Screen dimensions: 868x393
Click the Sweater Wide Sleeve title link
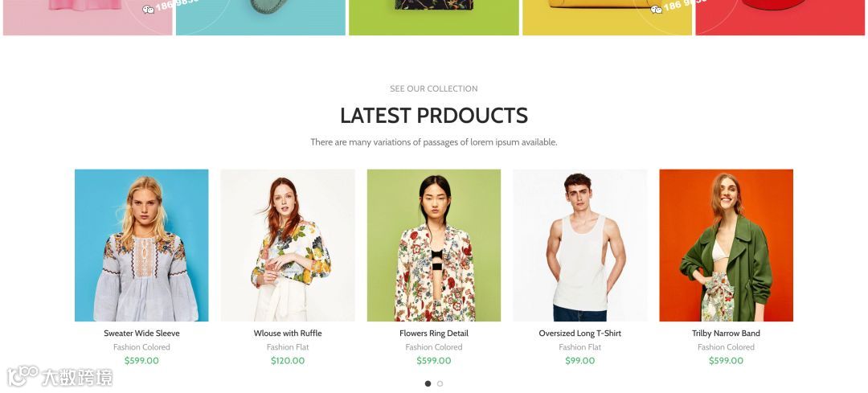coord(141,334)
